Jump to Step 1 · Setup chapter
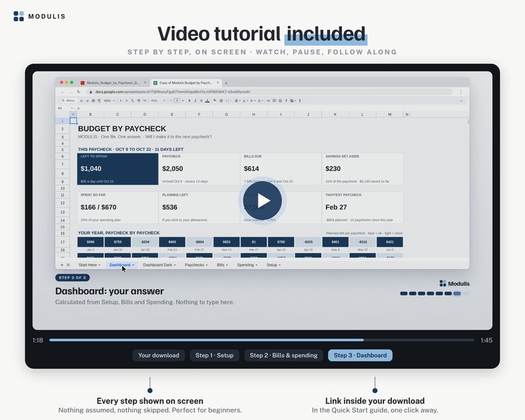The image size is (525, 420). pyautogui.click(x=215, y=355)
